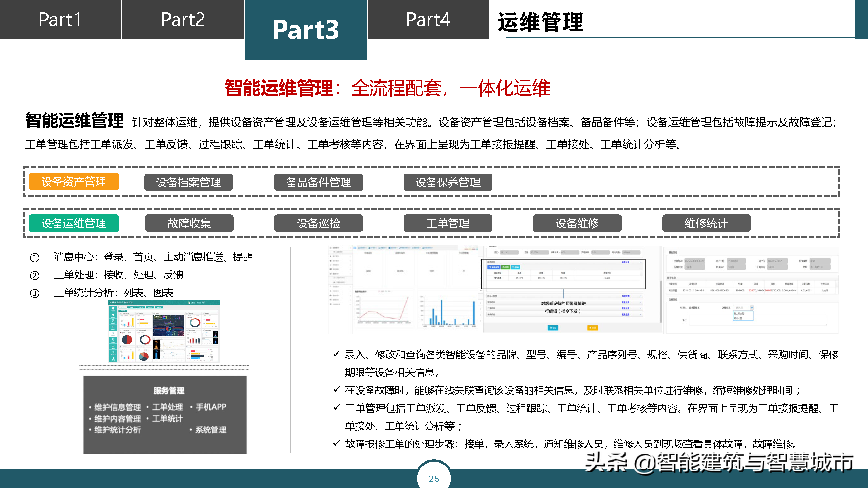Switch to the Part2 tab
The height and width of the screenshot is (488, 868).
point(183,20)
